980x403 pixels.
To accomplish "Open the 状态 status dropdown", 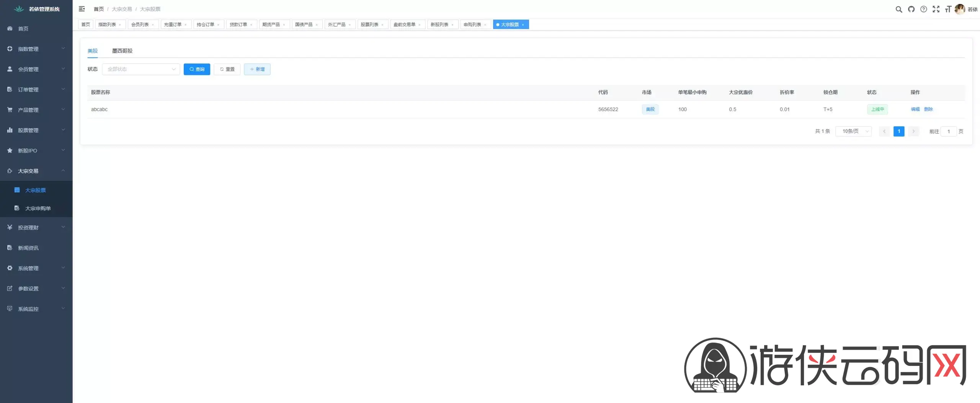I will [141, 69].
